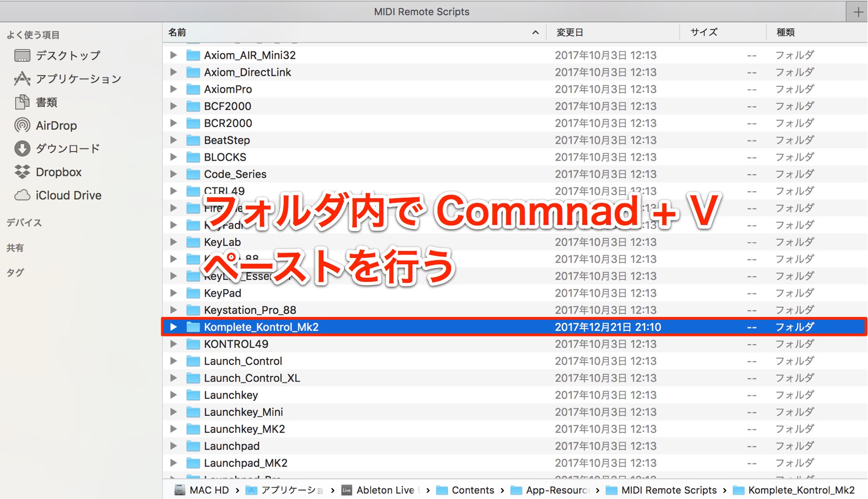
Task: Select the Komplete_Kontrol_Mk2 folder name
Action: 261,327
